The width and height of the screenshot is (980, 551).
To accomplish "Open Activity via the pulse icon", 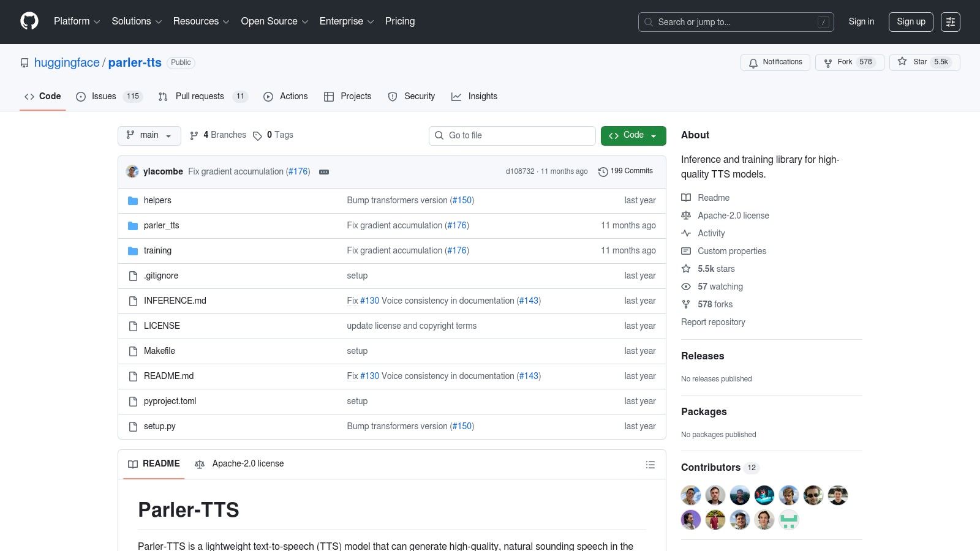I will pyautogui.click(x=686, y=233).
